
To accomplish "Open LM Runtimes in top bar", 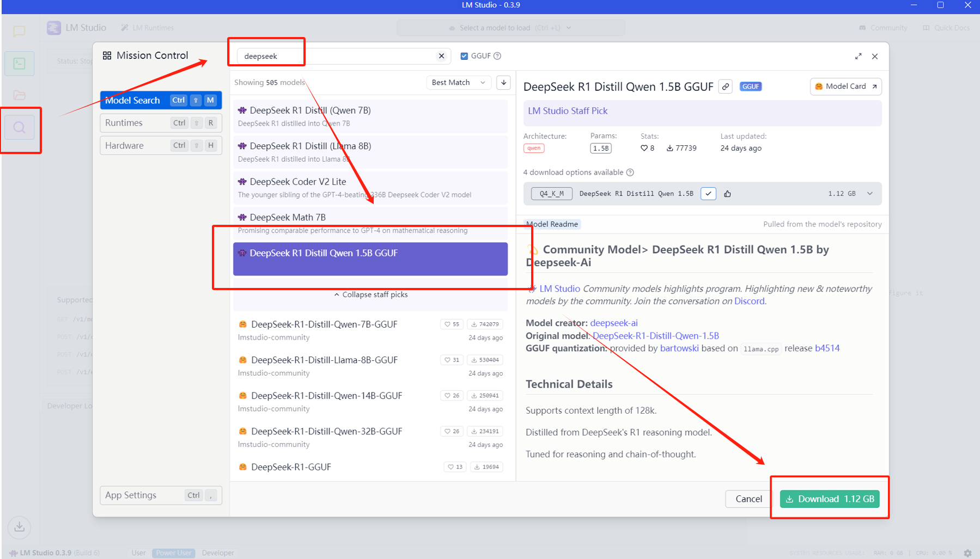I will coord(148,28).
